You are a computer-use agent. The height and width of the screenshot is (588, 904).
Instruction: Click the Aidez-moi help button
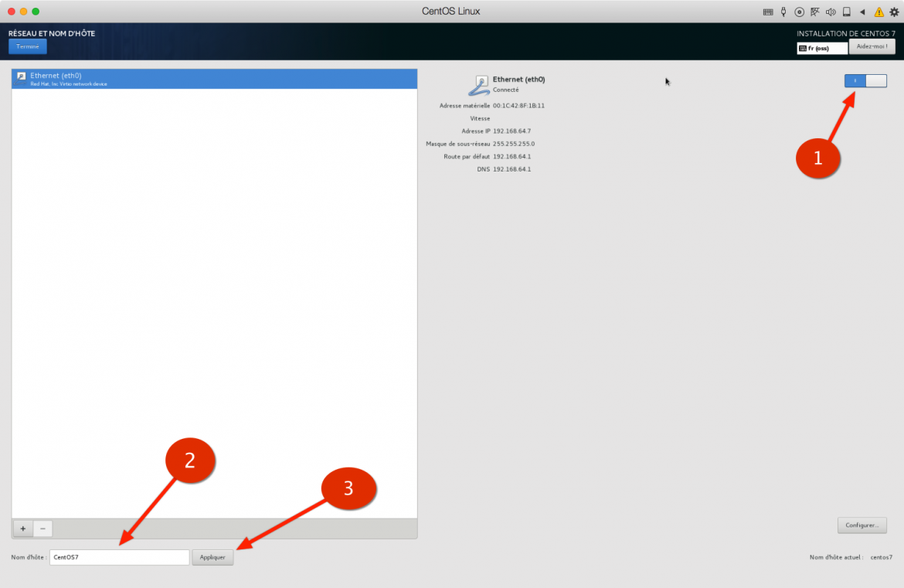coord(872,46)
